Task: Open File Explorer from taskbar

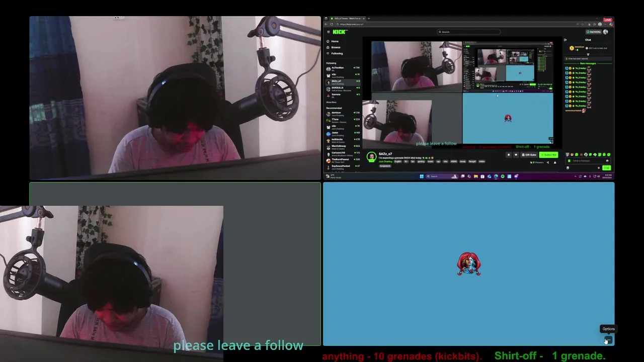Action: 476,176
